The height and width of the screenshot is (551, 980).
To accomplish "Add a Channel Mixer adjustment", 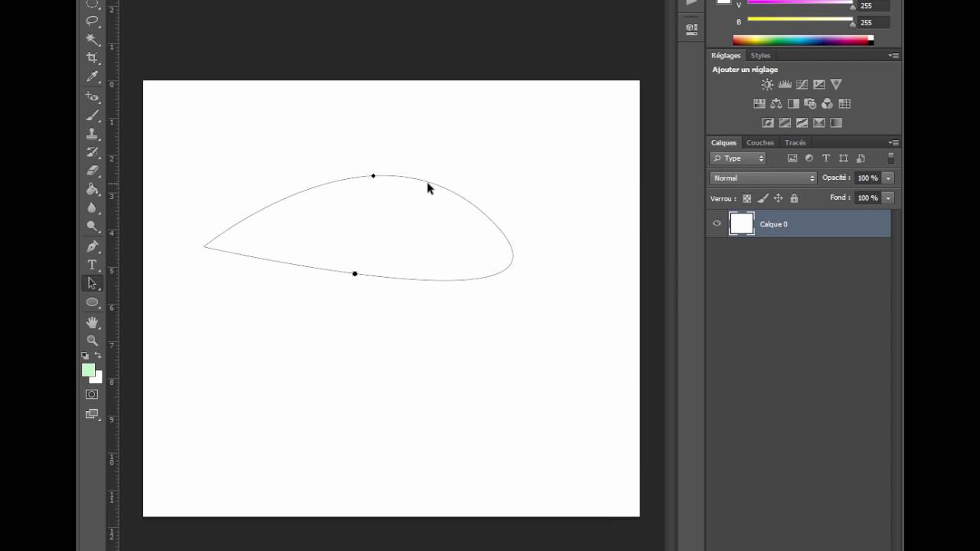I will [x=827, y=103].
